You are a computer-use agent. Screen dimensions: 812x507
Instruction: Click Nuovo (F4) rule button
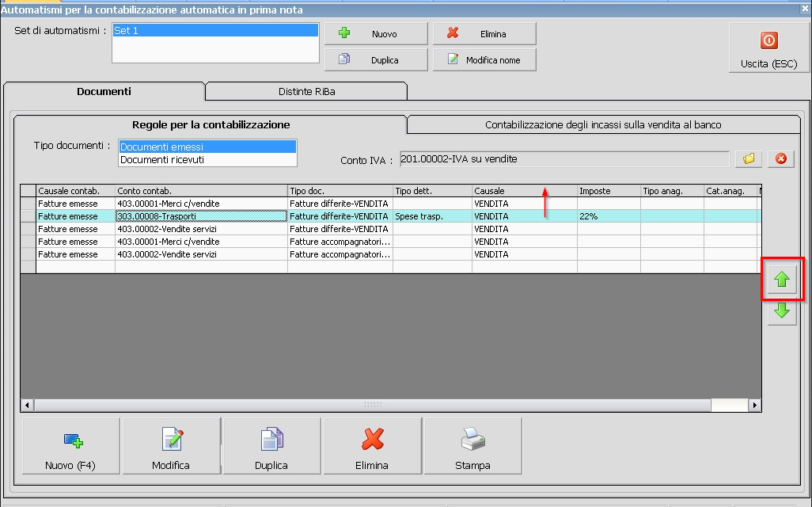point(70,446)
